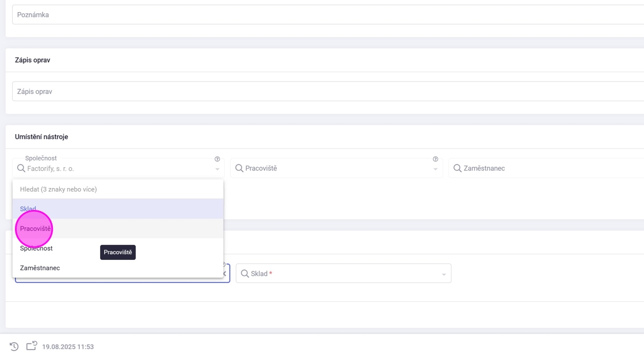Pick Zaměstnanec from the dropdown list
Viewport: 644px width, 360px height.
tap(40, 268)
